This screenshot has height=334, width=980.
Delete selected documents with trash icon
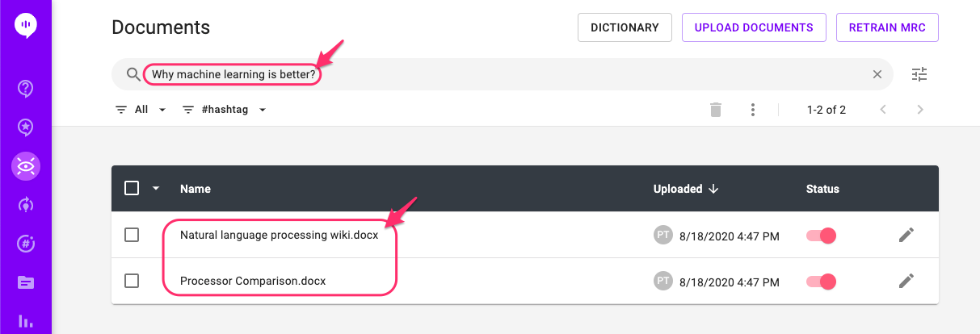pos(715,110)
